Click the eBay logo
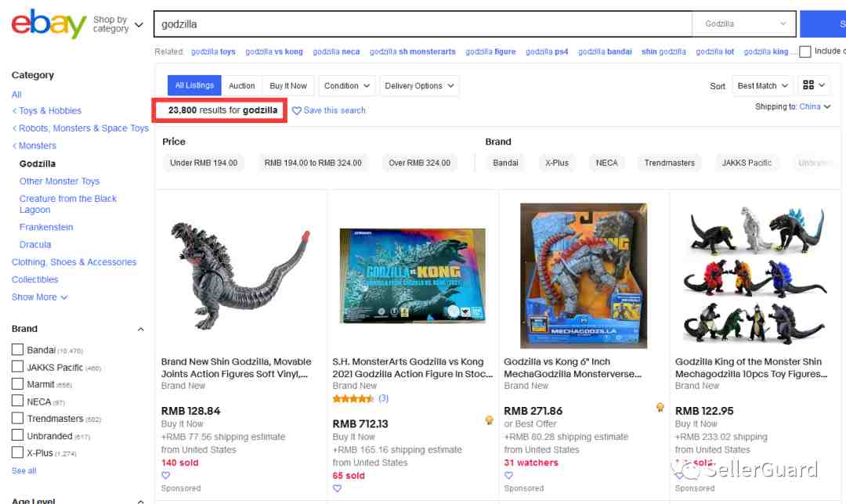Image resolution: width=846 pixels, height=504 pixels. [x=49, y=23]
